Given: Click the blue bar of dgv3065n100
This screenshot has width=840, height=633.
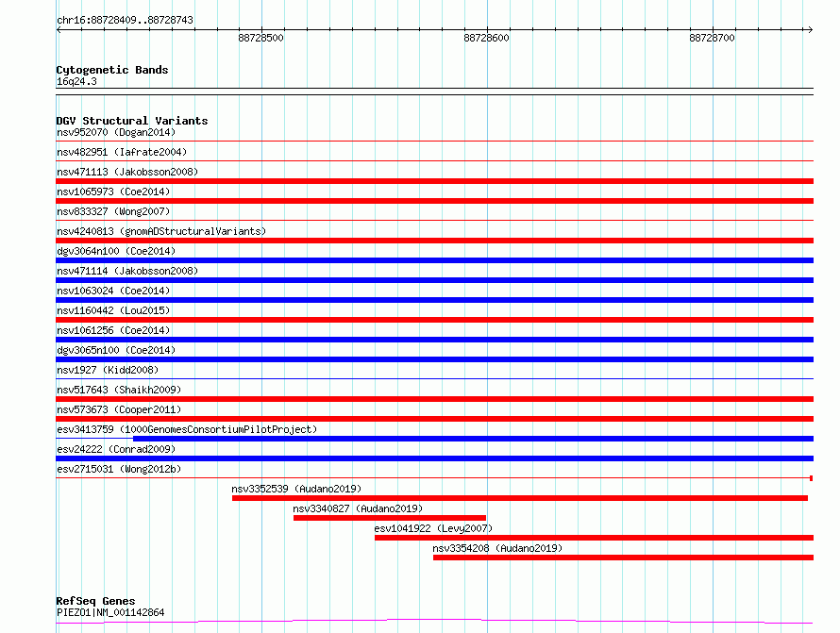Looking at the screenshot, I should point(434,359).
